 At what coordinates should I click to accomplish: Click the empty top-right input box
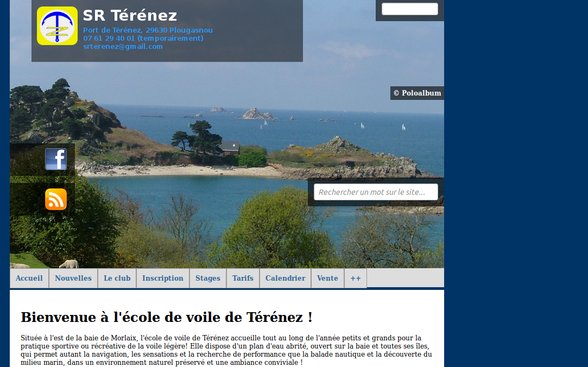pyautogui.click(x=409, y=9)
